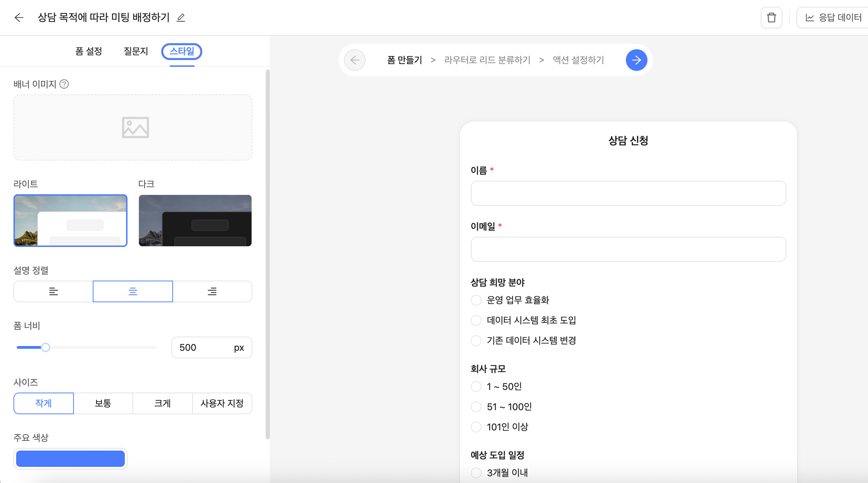Image resolution: width=868 pixels, height=483 pixels.
Task: Click the pencil icon to edit title
Action: 181,18
